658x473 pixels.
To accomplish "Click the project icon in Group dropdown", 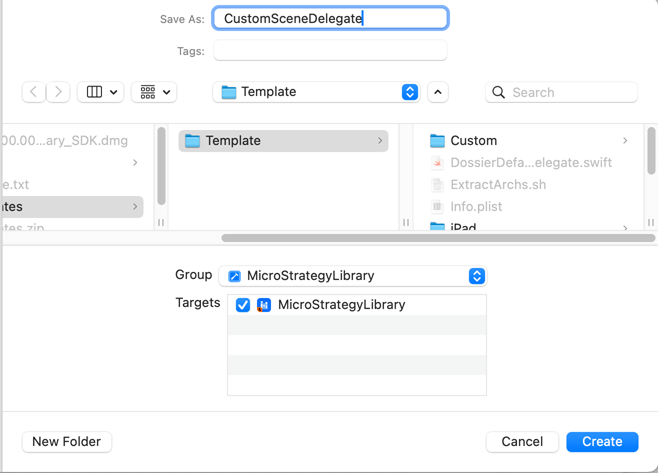I will (x=234, y=276).
